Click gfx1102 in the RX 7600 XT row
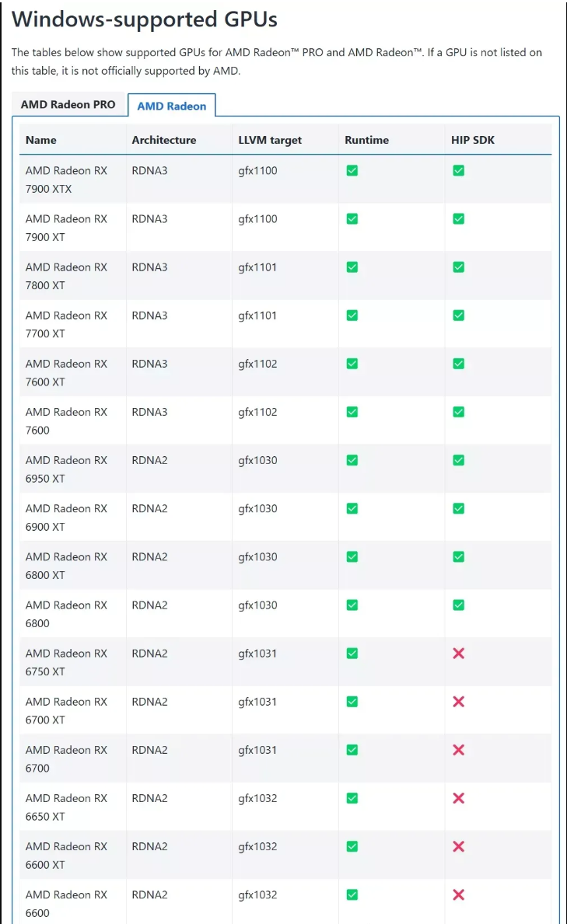The width and height of the screenshot is (567, 924). (x=258, y=364)
